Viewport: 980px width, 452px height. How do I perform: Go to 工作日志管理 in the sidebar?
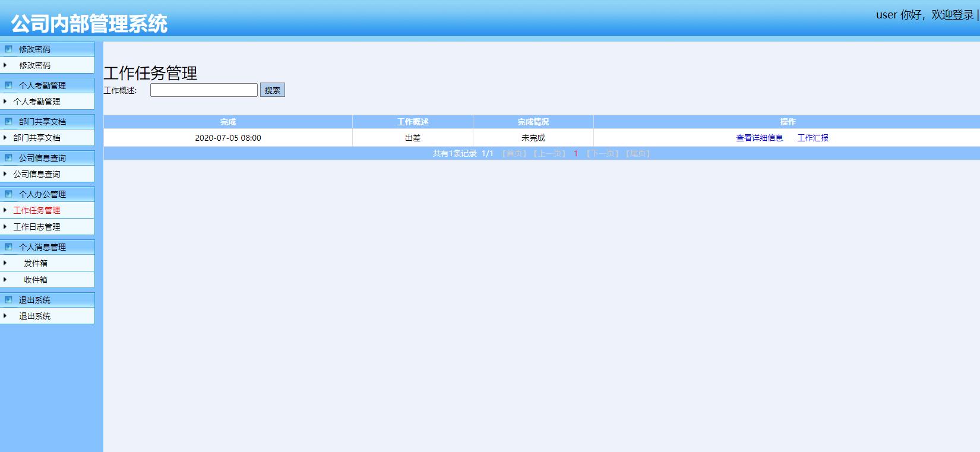point(37,227)
